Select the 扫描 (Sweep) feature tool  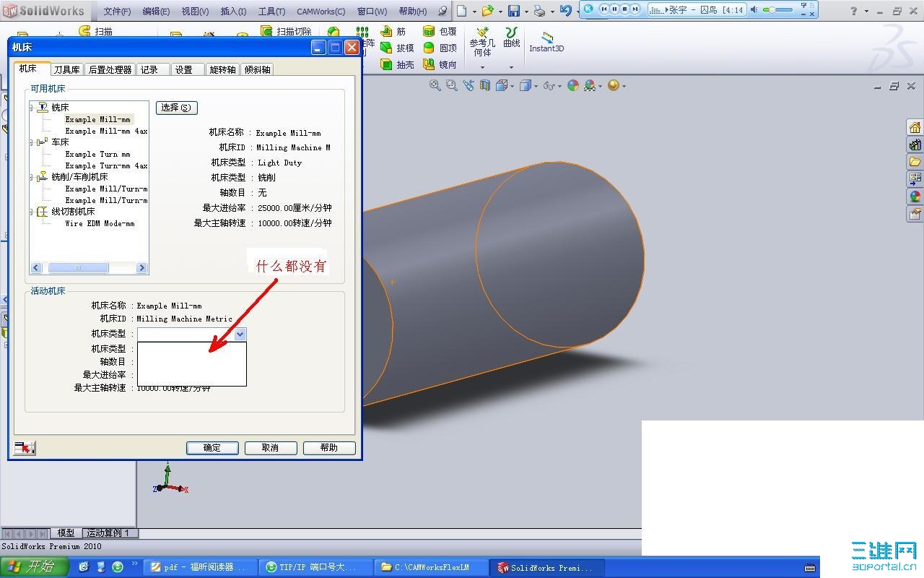tap(95, 32)
